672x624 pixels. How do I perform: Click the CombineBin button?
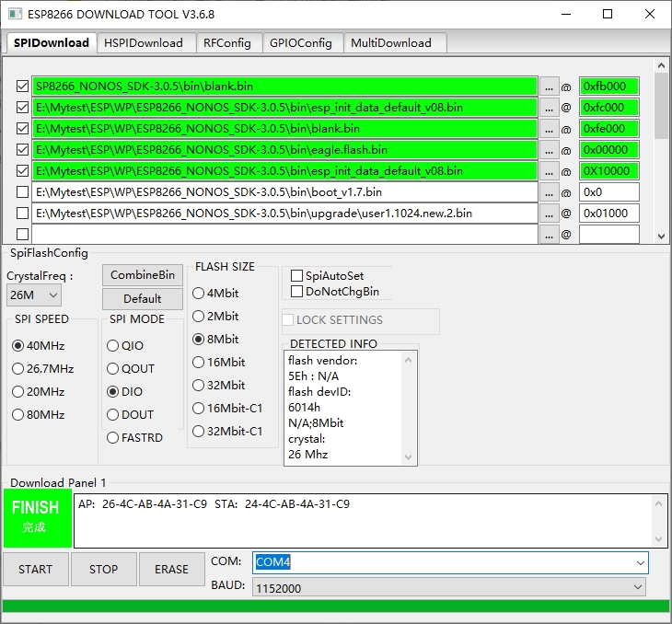[143, 275]
